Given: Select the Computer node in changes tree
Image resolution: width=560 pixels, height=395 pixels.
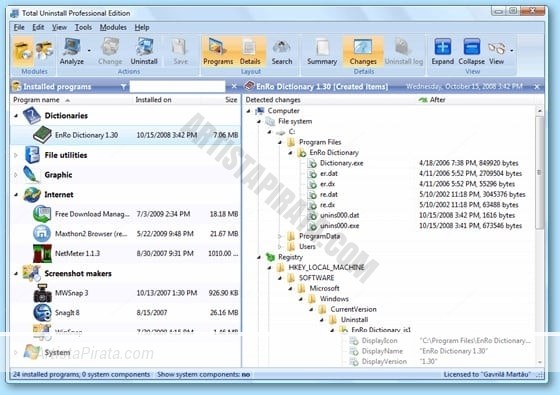Looking at the screenshot, I should (283, 111).
